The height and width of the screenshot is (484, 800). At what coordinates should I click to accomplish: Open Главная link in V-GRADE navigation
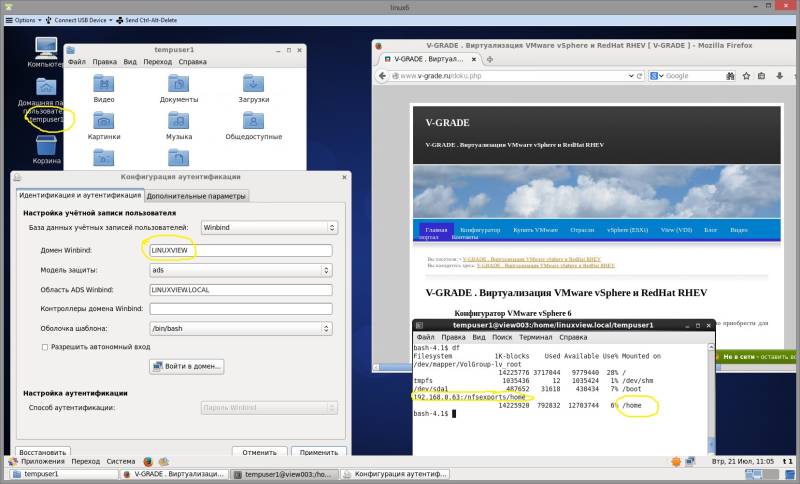(436, 230)
